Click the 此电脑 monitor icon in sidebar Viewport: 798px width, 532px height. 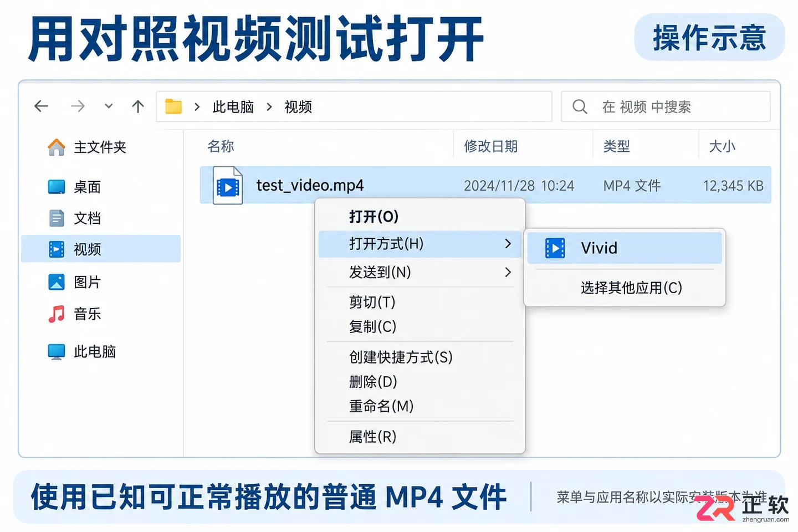pyautogui.click(x=57, y=352)
